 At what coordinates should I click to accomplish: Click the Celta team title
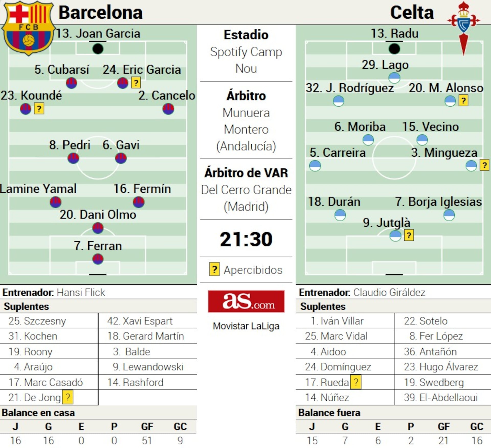(x=412, y=13)
